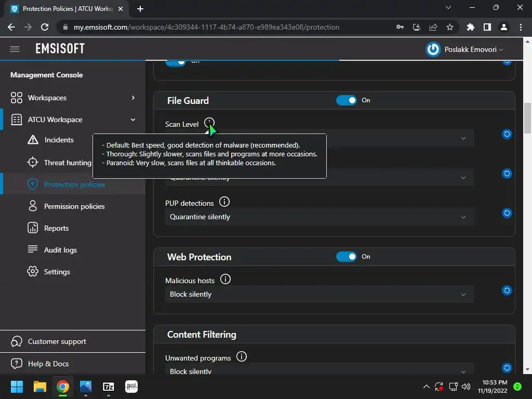Click the taskbar clock showing 10:53 PM
The height and width of the screenshot is (399, 532).
click(493, 387)
